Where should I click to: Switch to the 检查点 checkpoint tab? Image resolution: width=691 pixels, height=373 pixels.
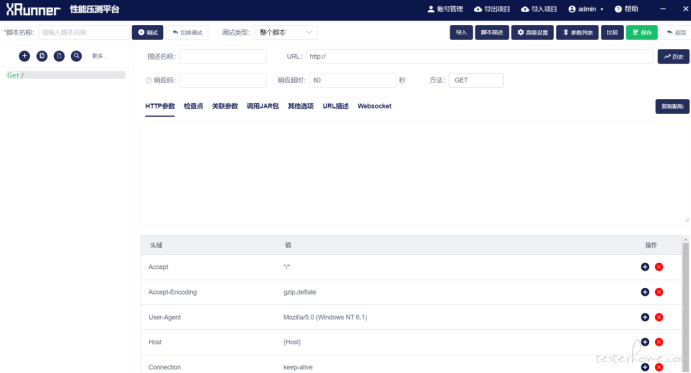(x=193, y=106)
